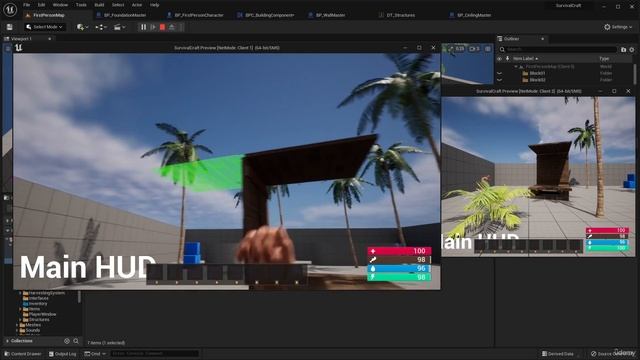This screenshot has height=360, width=640.
Task: Open the Help menu
Action: tap(154, 5)
